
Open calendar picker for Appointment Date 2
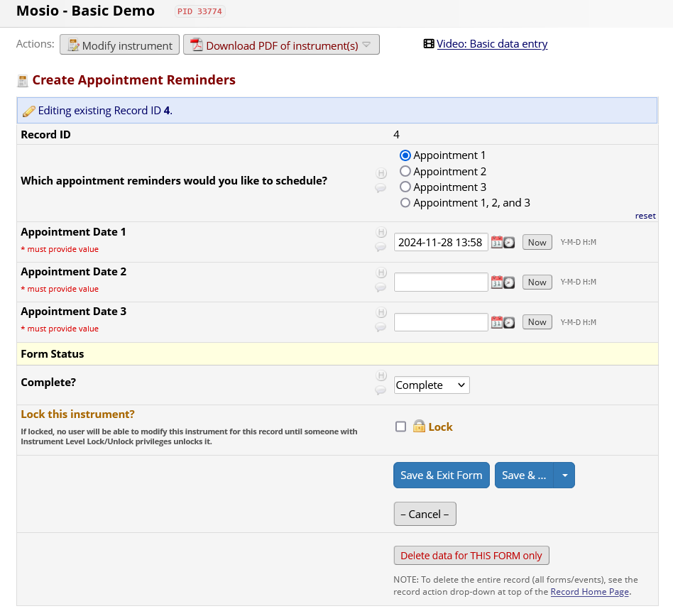(x=497, y=282)
